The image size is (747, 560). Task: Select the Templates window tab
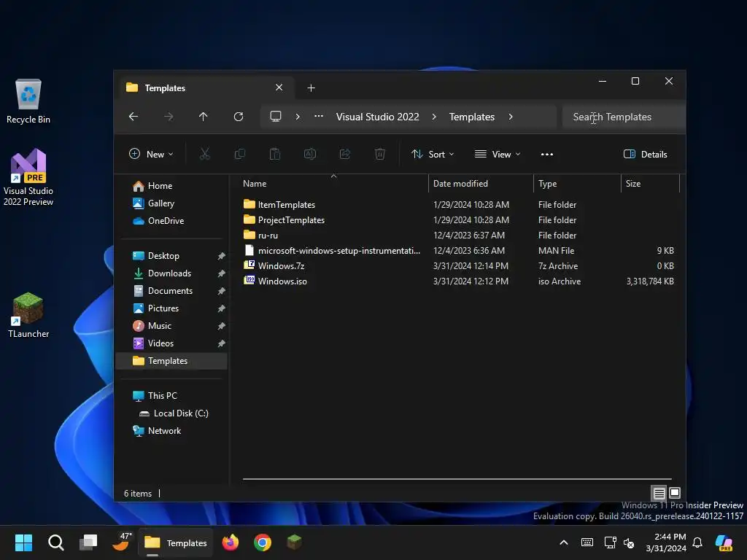point(205,87)
